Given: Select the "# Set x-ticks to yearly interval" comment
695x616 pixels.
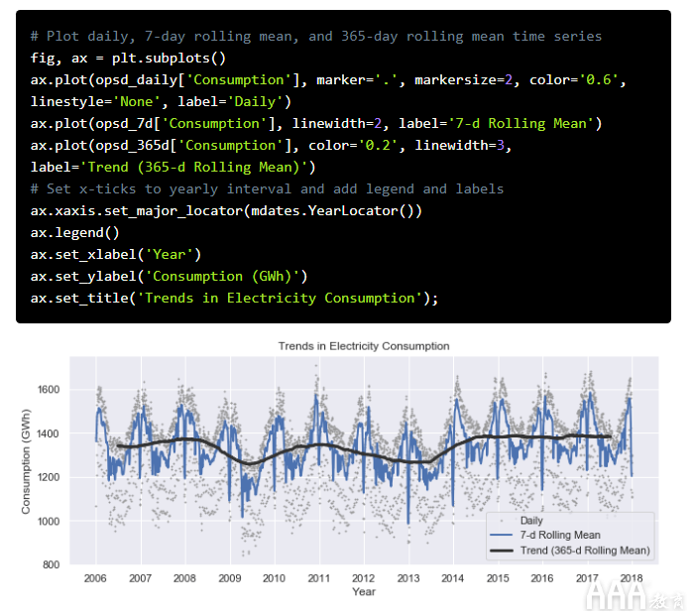Looking at the screenshot, I should pos(267,188).
